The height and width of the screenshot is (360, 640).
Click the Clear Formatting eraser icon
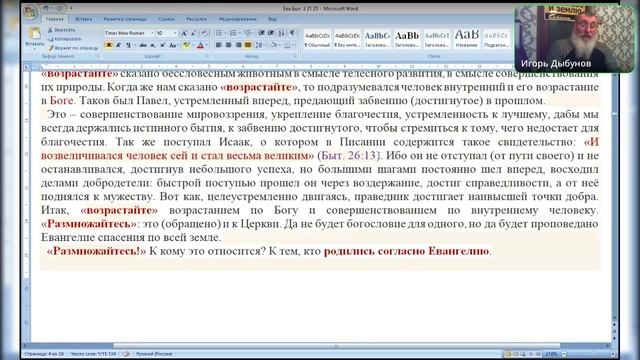(204, 33)
